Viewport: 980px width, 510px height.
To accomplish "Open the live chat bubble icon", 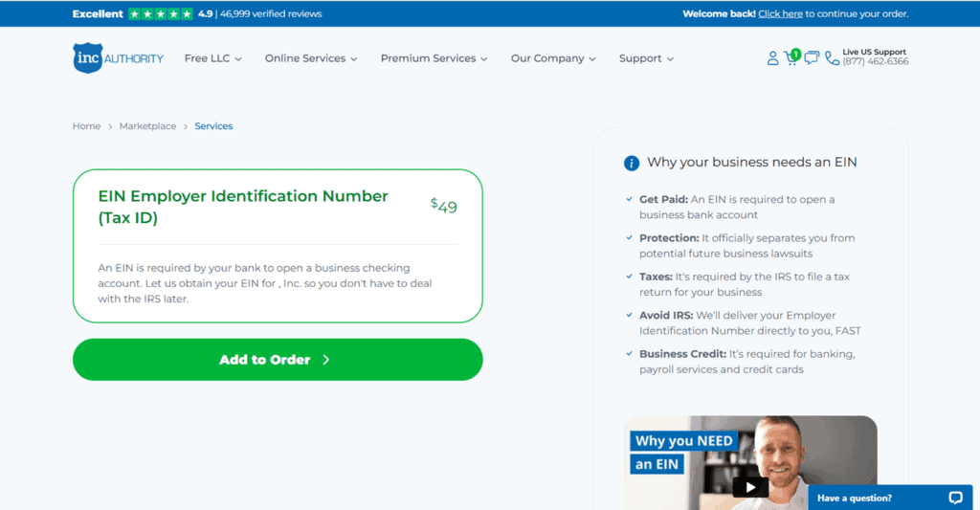I will click(x=812, y=58).
